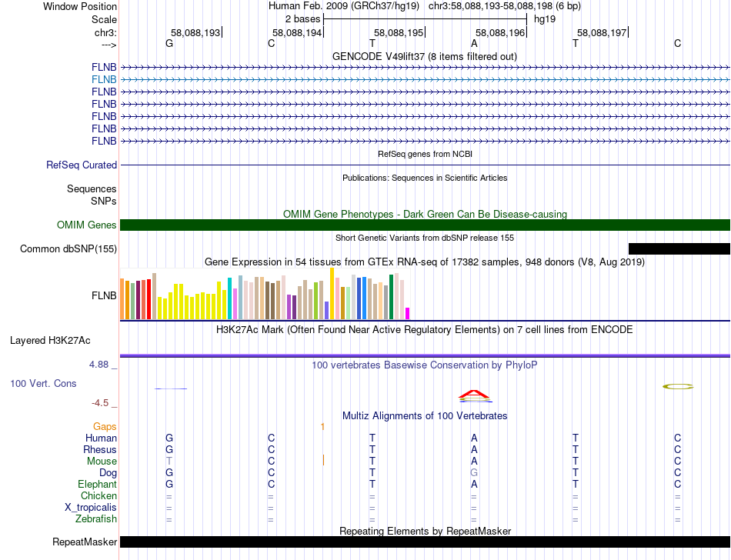Click the 'Sequences' publications track label
The width and height of the screenshot is (731, 560).
(92, 188)
